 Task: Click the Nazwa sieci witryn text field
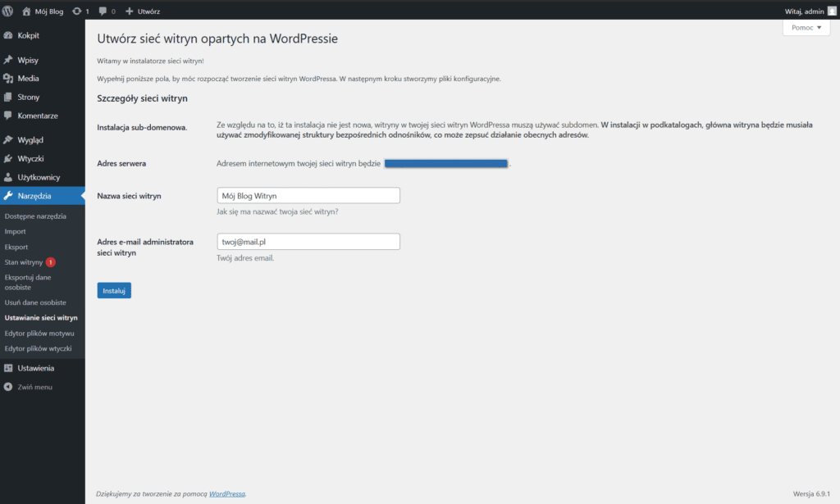tap(306, 196)
